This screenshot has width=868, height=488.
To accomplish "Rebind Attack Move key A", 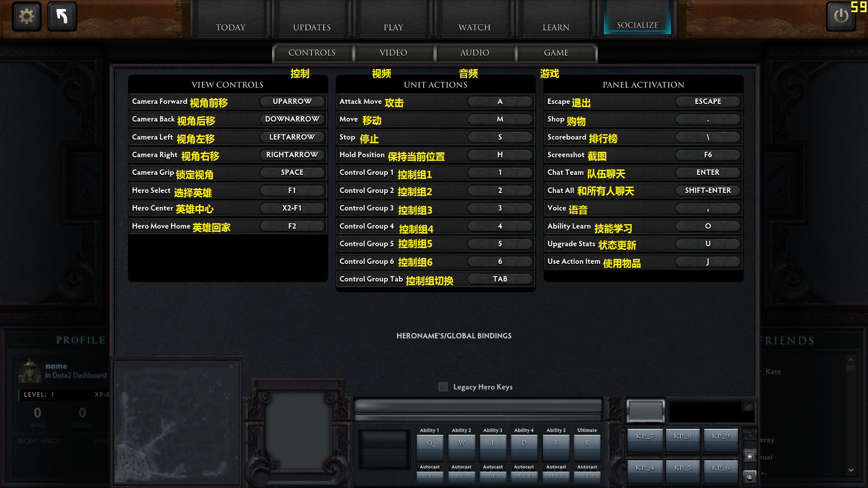I will (x=500, y=102).
